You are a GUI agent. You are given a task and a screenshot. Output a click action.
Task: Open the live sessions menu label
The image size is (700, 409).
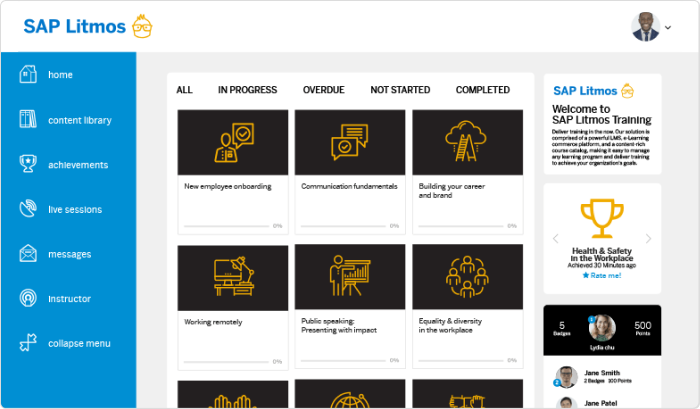[x=75, y=209]
